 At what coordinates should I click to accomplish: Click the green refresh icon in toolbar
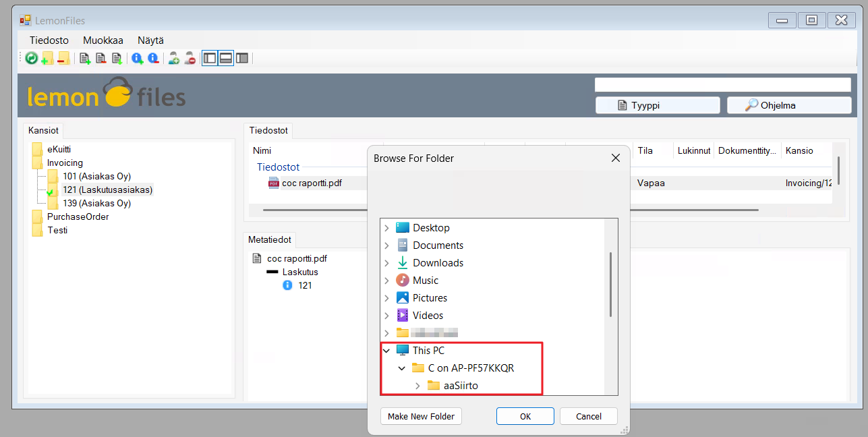pos(31,59)
